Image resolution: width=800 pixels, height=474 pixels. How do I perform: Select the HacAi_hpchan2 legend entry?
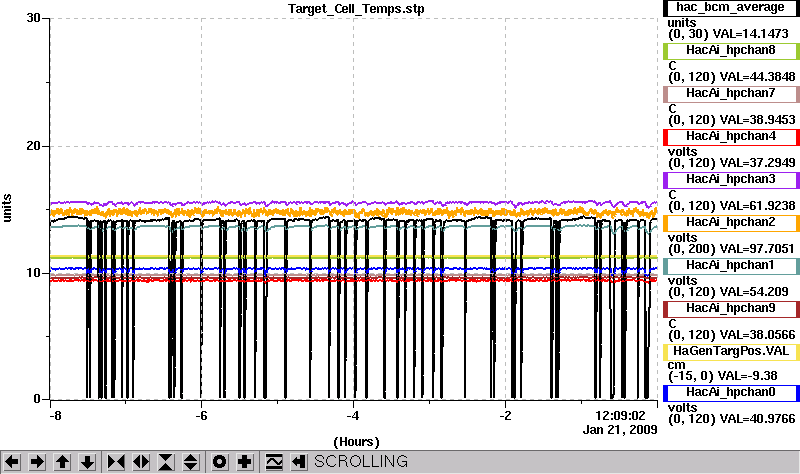[731, 222]
